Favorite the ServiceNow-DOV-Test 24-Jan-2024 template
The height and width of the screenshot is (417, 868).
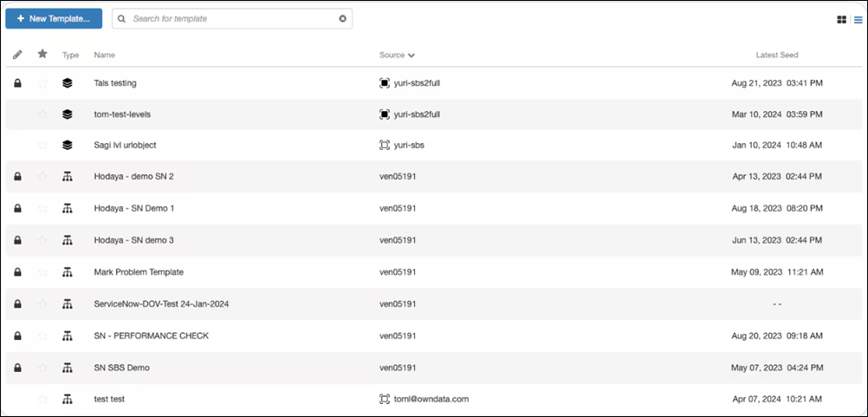(42, 303)
